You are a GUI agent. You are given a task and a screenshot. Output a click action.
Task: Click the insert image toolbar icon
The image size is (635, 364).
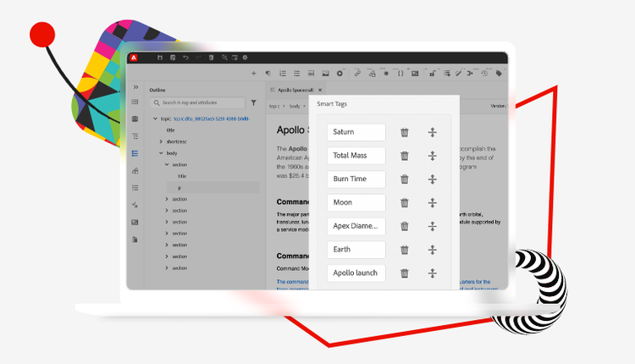pos(325,74)
